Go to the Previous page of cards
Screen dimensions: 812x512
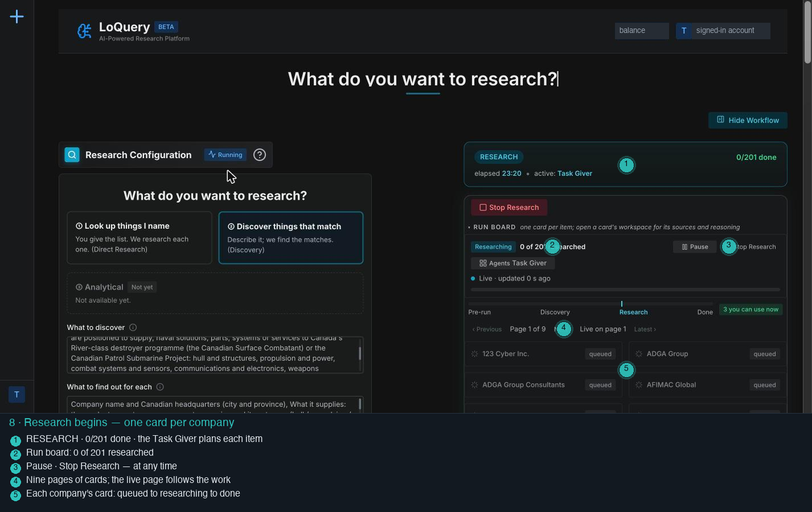tap(487, 329)
